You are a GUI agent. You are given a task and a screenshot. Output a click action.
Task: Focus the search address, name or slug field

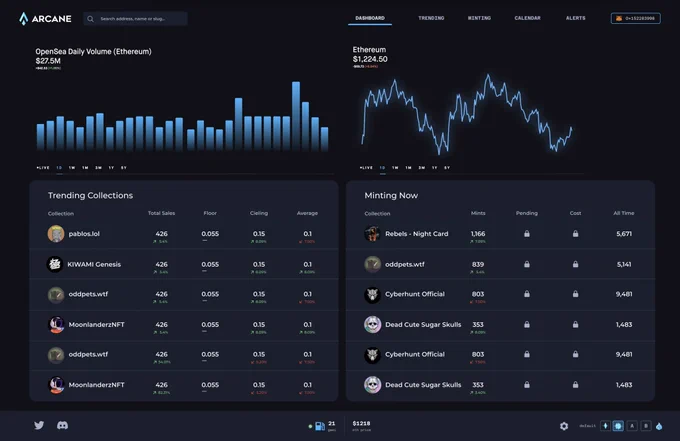tap(135, 19)
